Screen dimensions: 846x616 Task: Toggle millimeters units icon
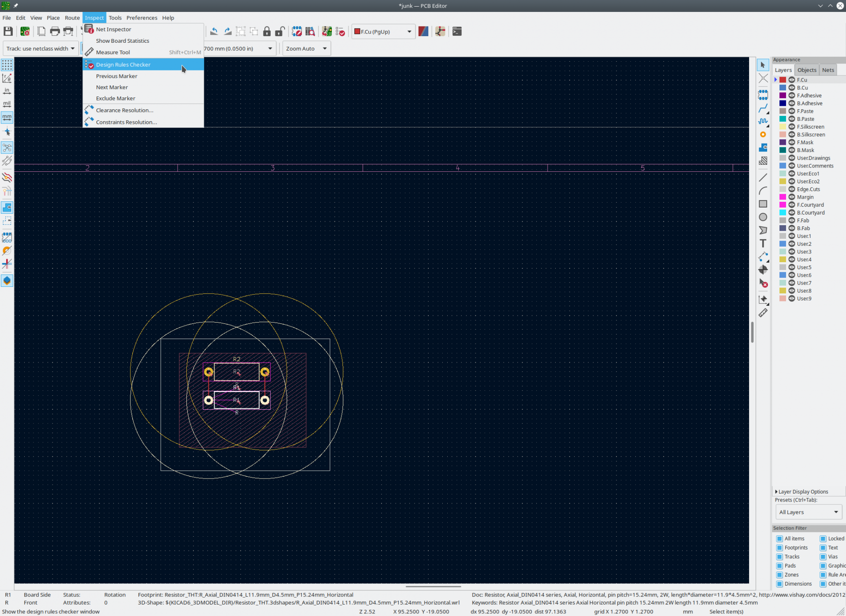pos(7,117)
